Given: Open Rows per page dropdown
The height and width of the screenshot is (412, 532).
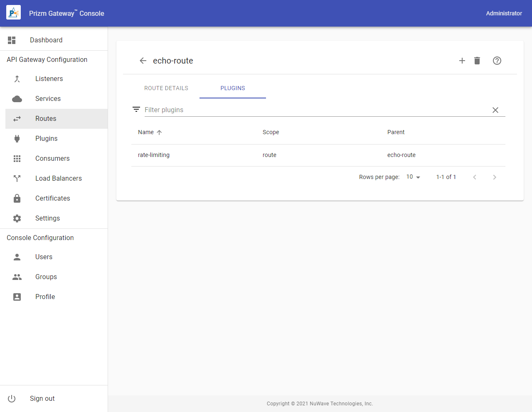Looking at the screenshot, I should click(x=413, y=177).
